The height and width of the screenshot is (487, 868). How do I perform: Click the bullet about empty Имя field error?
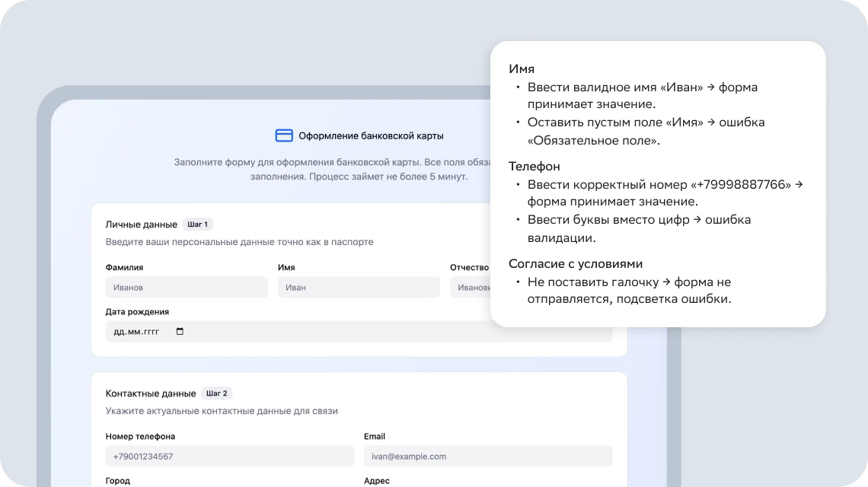tap(646, 132)
